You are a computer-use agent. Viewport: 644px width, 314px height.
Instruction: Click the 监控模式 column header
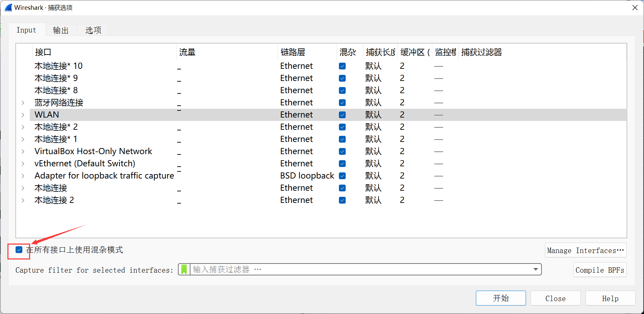[x=445, y=52]
